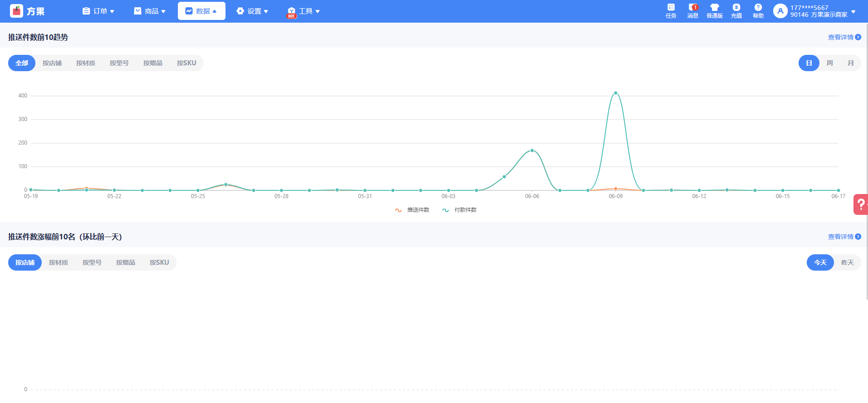
Task: Open 查看详情 link for the trend chart
Action: click(x=844, y=37)
